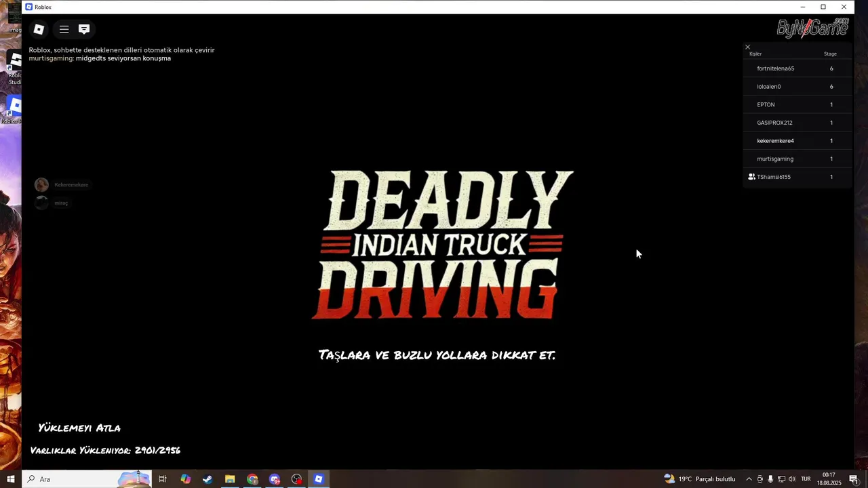Click the Kekeremekere avatar in the side list
This screenshot has width=868, height=488.
tap(41, 185)
